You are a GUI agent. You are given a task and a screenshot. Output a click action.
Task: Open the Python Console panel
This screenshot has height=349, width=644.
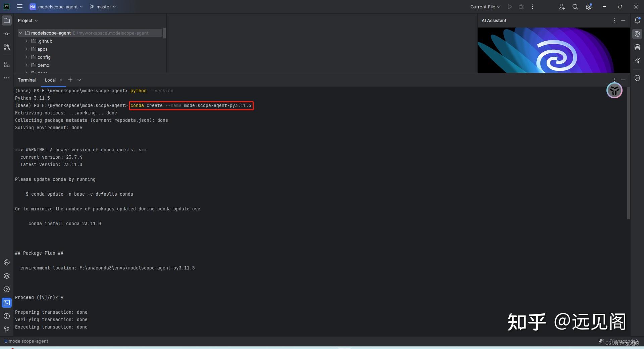(x=7, y=262)
